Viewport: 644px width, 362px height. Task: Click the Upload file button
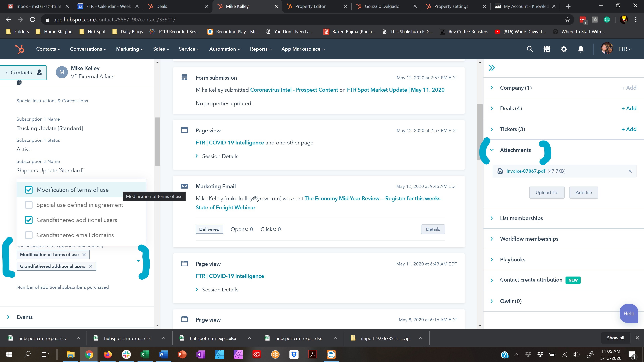click(x=547, y=192)
